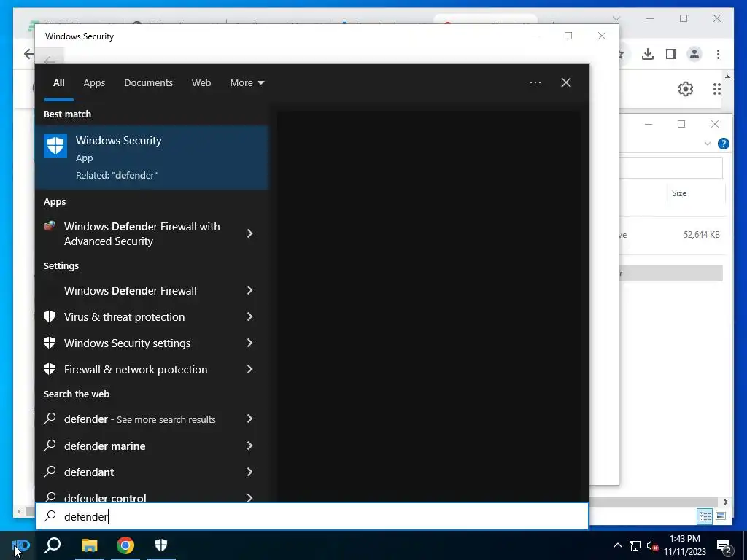
Task: Click the Chrome downloads icon
Action: point(648,54)
